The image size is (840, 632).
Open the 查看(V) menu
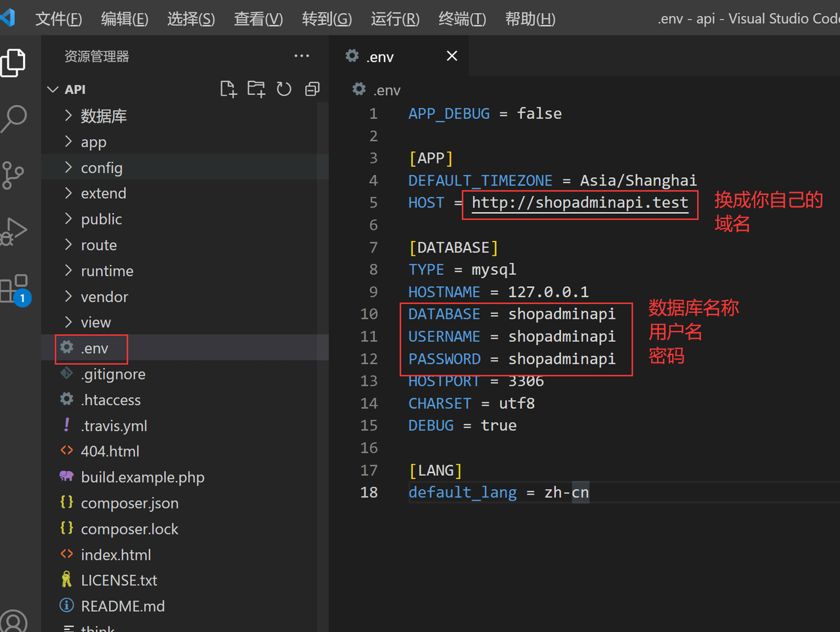coord(259,19)
